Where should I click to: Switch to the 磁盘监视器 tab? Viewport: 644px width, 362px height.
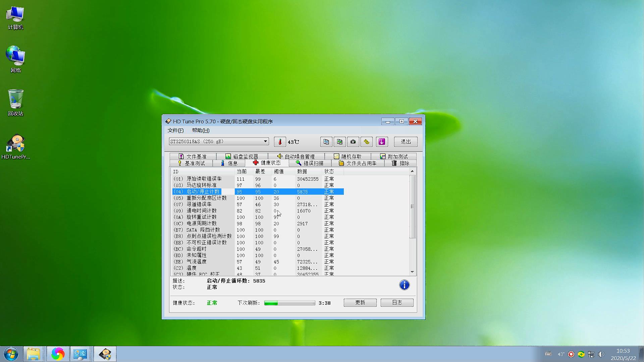coord(242,157)
